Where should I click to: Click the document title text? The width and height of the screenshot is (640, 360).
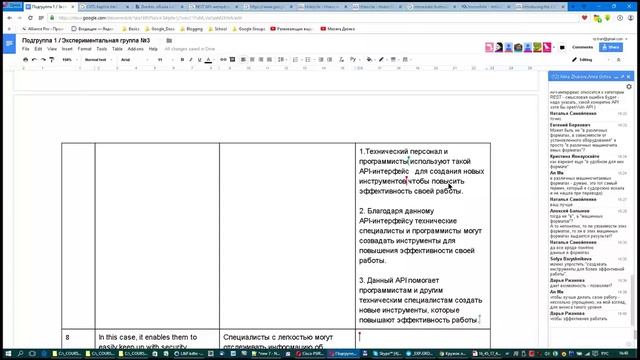coord(86,40)
